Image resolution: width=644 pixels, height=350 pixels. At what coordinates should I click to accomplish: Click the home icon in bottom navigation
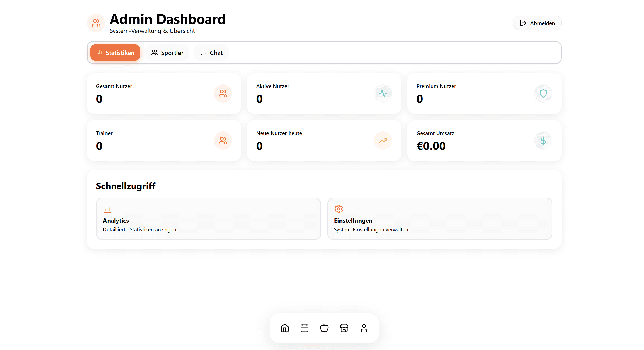pos(284,328)
